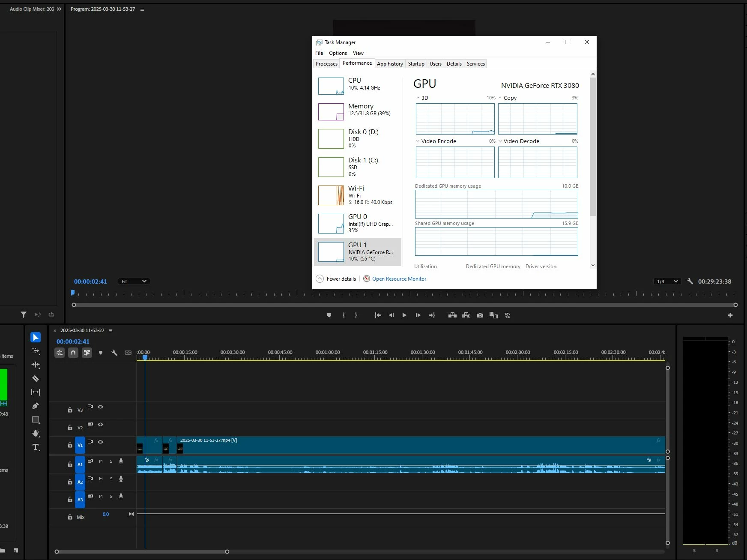The image size is (747, 560).
Task: Toggle lock on track V3
Action: [x=70, y=410]
